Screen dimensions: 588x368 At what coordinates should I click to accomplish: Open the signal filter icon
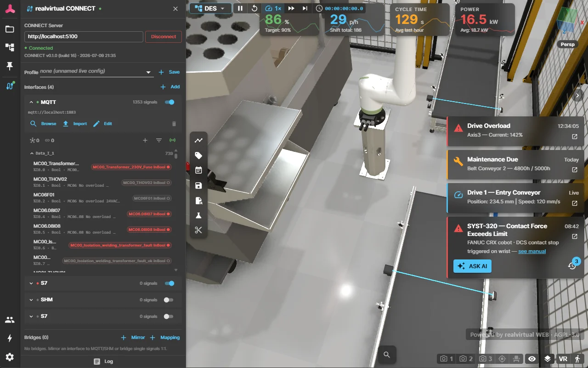coord(159,140)
